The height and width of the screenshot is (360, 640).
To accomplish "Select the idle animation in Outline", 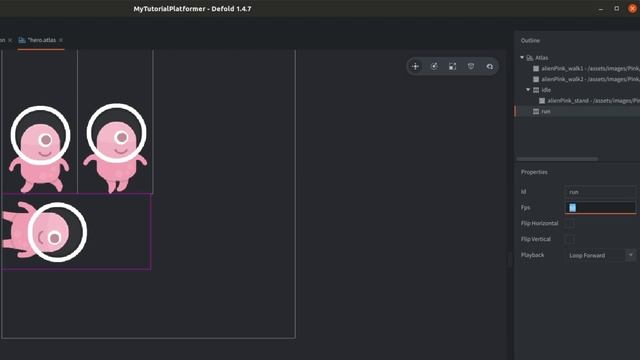I will [578, 90].
